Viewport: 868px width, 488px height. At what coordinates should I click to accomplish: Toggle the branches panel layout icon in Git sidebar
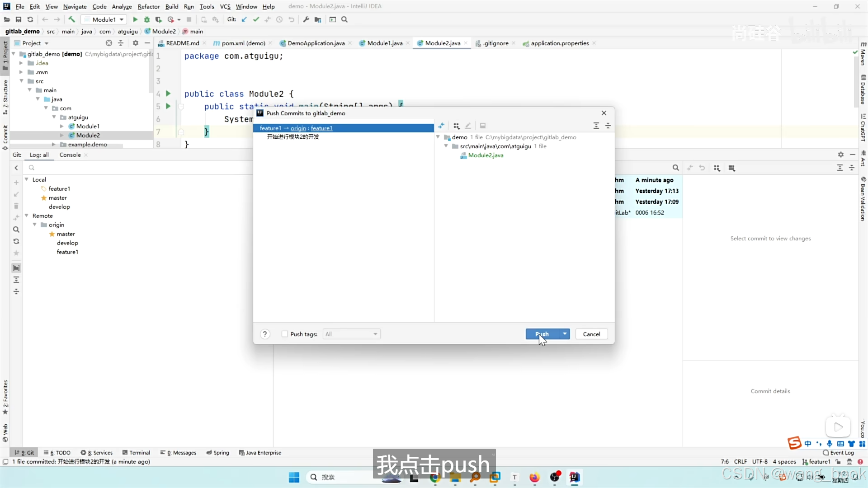coord(16,268)
